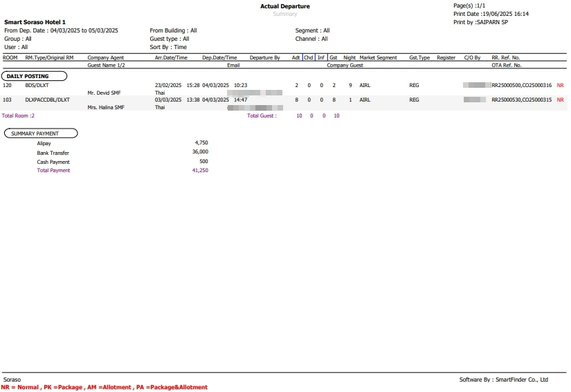Click the Total Room :2 summary text
This screenshot has height=392, width=571.
click(x=18, y=116)
